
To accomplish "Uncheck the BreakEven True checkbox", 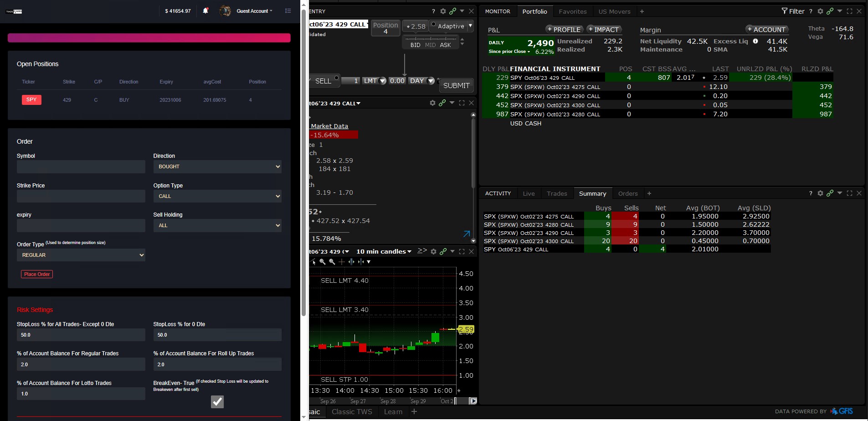I will [x=217, y=401].
